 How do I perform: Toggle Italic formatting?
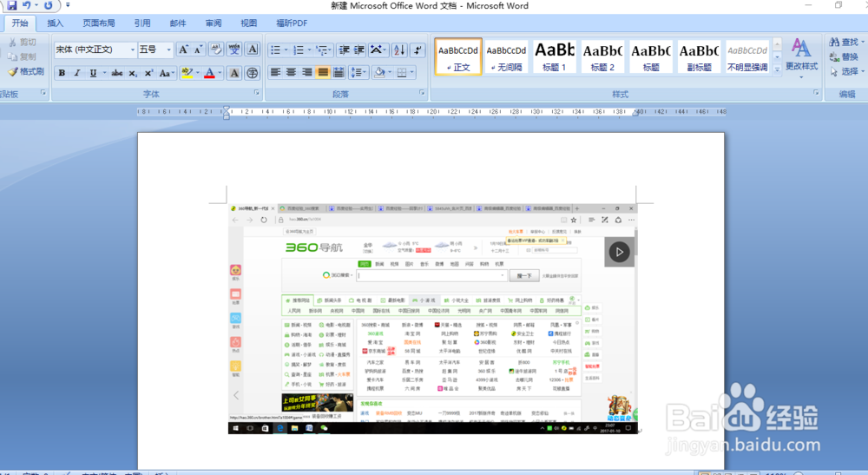[77, 73]
